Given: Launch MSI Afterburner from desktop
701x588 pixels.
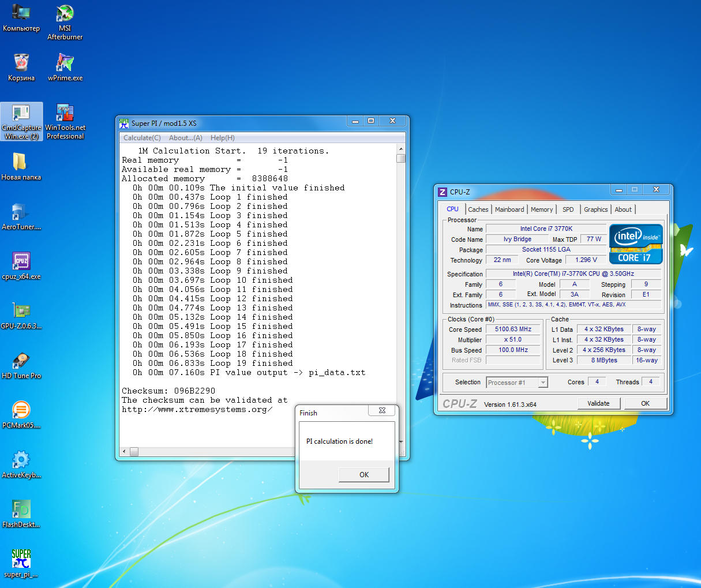Looking at the screenshot, I should pyautogui.click(x=65, y=22).
